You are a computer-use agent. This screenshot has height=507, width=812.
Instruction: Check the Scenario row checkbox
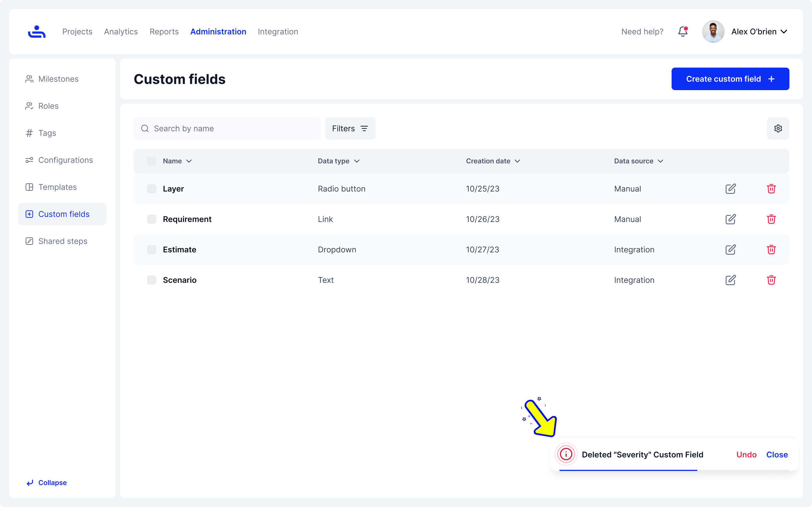tap(152, 280)
